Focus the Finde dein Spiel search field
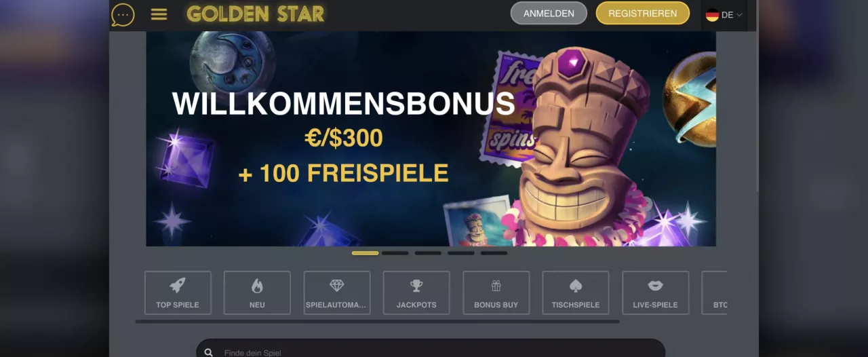868x357 pixels. (x=431, y=350)
